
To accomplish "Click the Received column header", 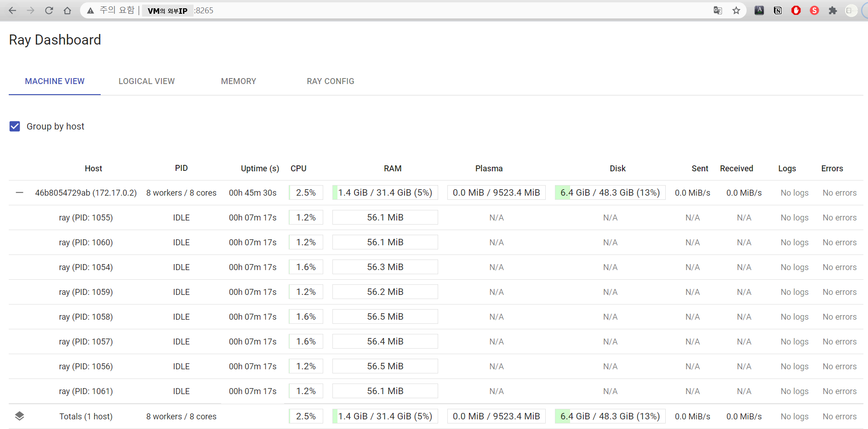I will (737, 169).
